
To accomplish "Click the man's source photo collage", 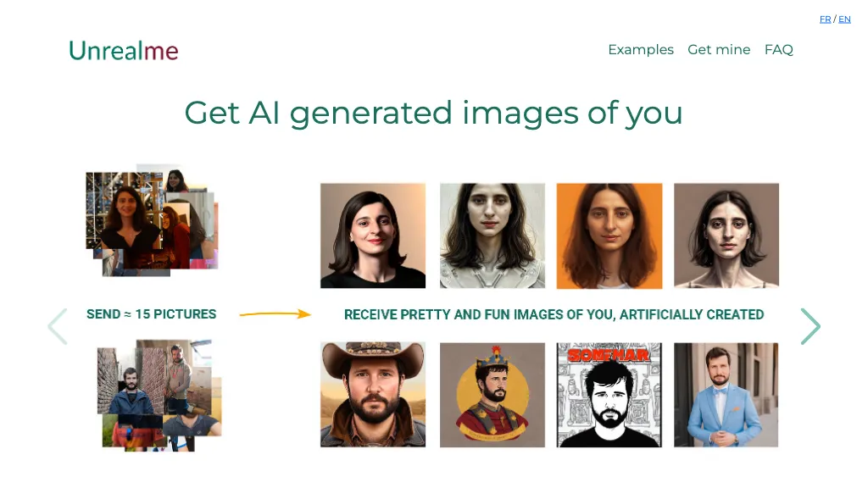I will point(159,396).
